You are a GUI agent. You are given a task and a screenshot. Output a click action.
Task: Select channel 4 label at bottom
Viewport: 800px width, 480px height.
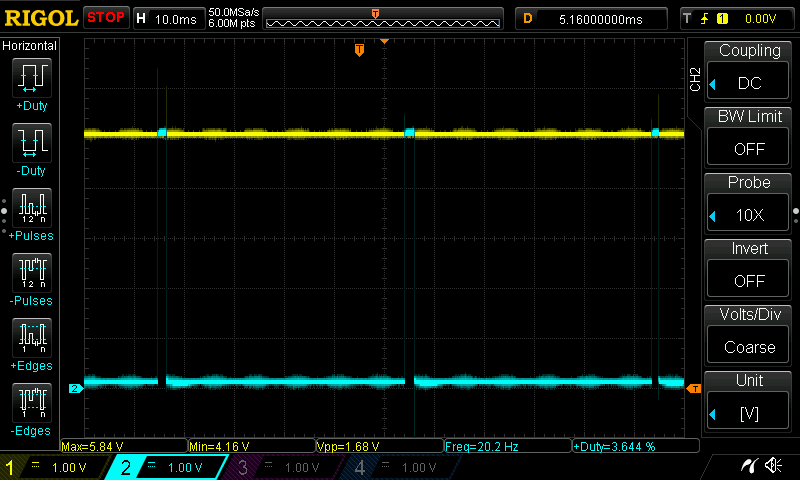tap(360, 467)
